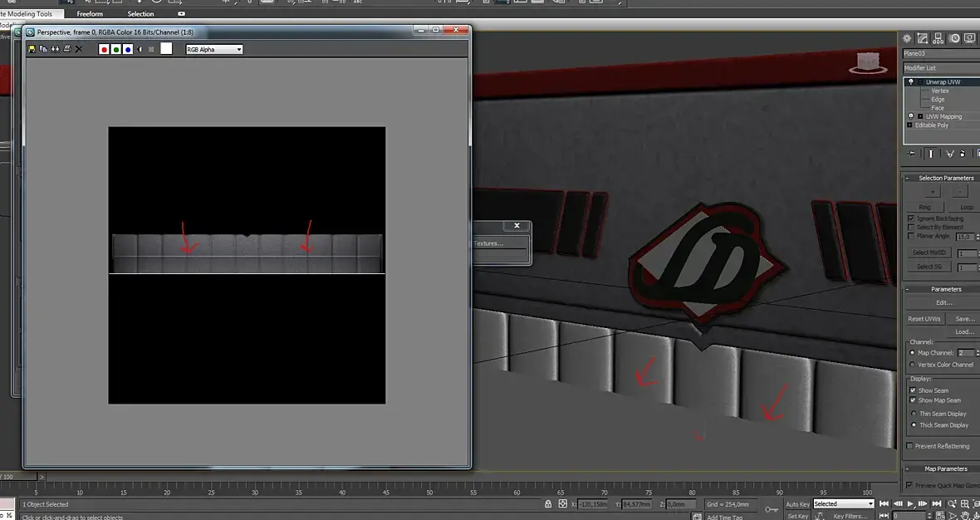Image resolution: width=980 pixels, height=520 pixels.
Task: Select the Vertex sub-object level
Action: 940,91
